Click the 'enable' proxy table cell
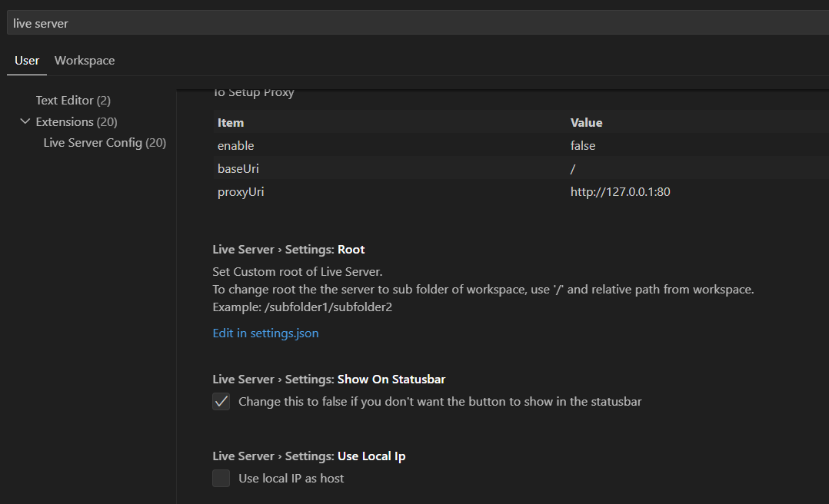 (x=236, y=146)
